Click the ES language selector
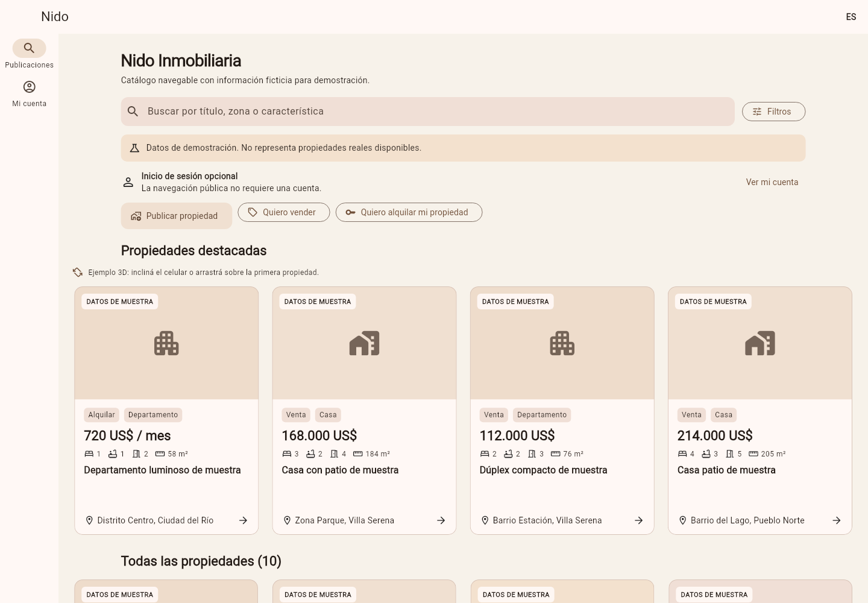868x603 pixels. [x=851, y=17]
